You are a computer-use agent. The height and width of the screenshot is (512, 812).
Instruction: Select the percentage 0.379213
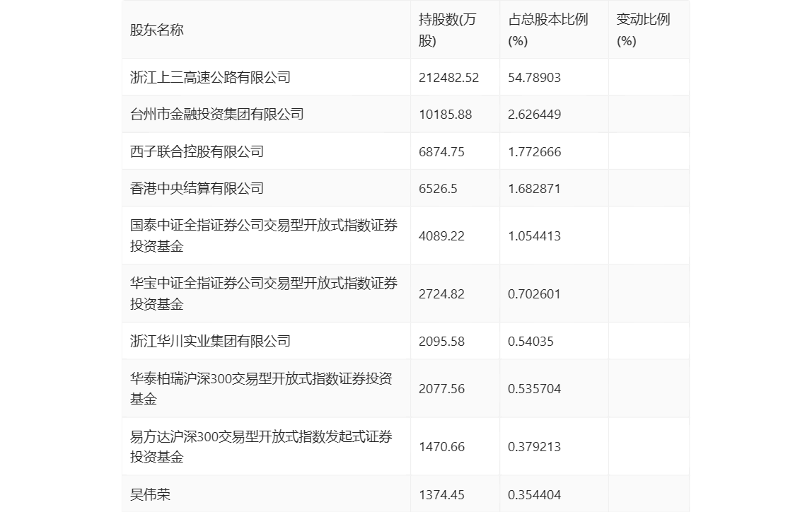[535, 447]
